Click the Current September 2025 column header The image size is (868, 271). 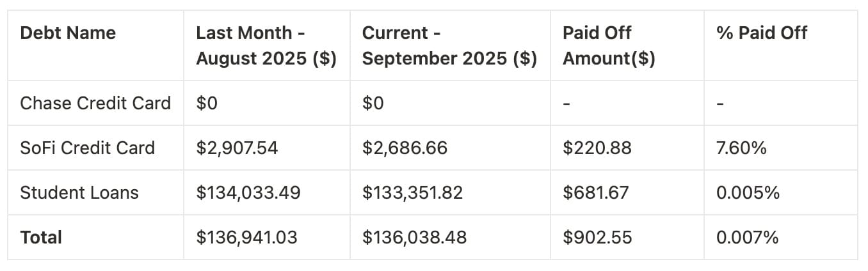[449, 46]
